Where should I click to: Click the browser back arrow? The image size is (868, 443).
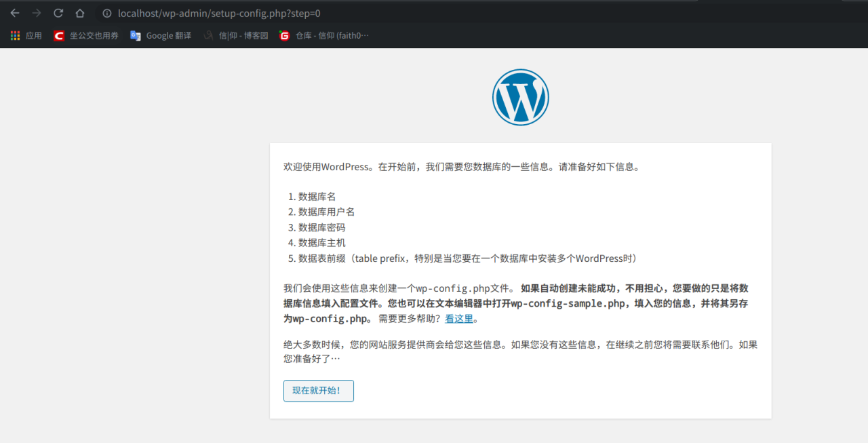(x=15, y=12)
